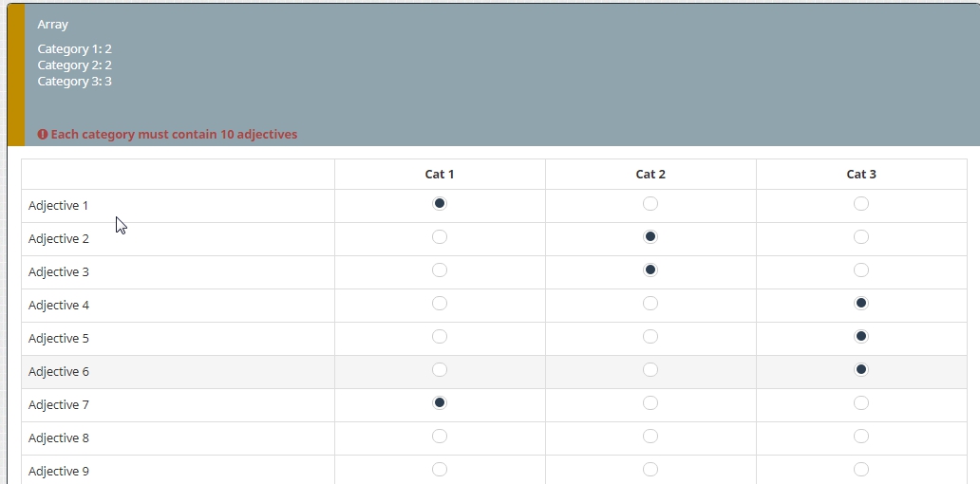Pick Cat 3 for Adjective 7

(861, 403)
